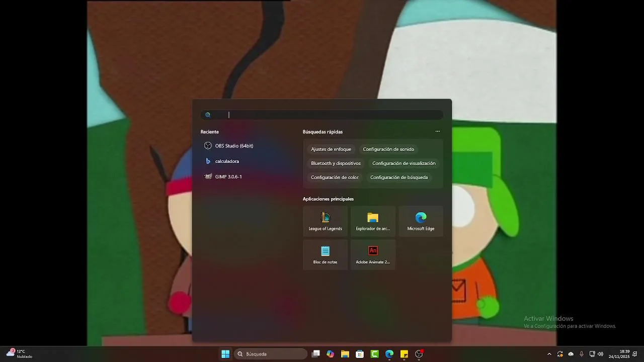
Task: Open the weather widget showing 12°C Nublado
Action: (x=19, y=354)
